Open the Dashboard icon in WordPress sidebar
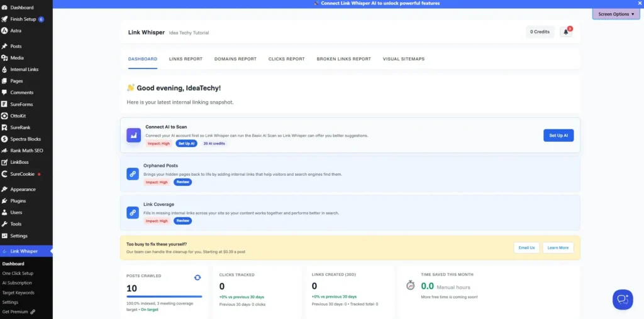Viewport: 644px width, 319px height. (4, 8)
